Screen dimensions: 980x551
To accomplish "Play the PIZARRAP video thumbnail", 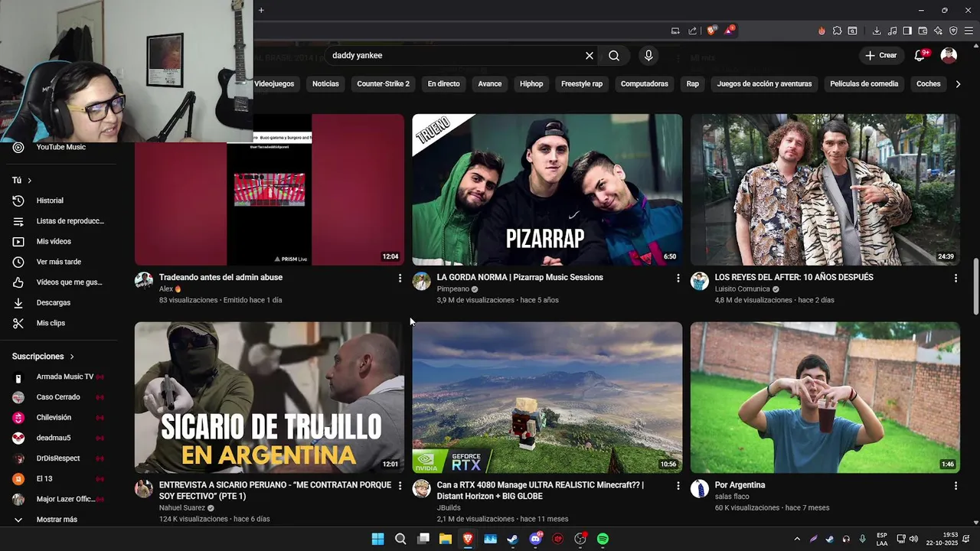I will pos(547,190).
